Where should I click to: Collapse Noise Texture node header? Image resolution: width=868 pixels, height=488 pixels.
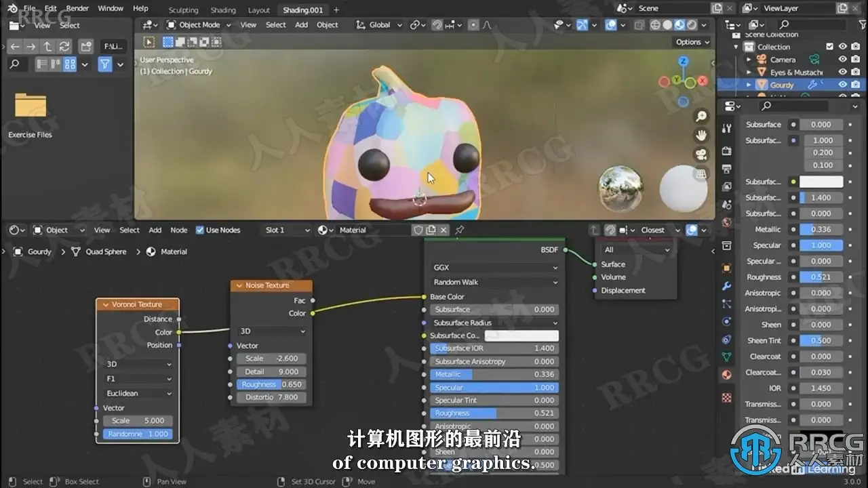click(239, 285)
